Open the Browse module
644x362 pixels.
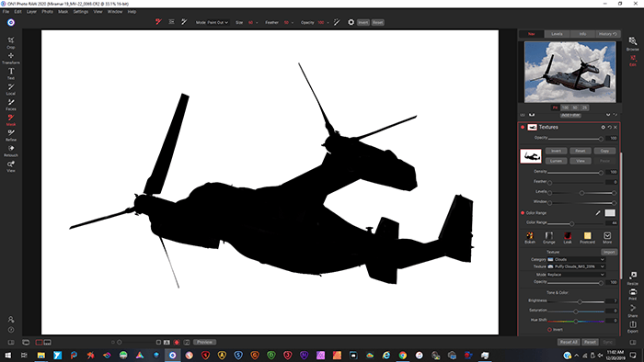point(633,43)
